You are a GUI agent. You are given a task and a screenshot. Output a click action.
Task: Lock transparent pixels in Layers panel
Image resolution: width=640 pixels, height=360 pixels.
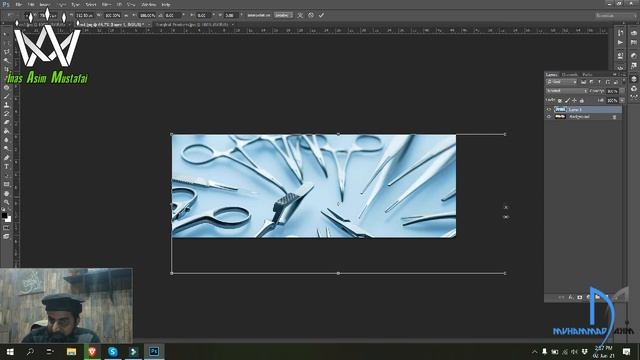(560, 100)
